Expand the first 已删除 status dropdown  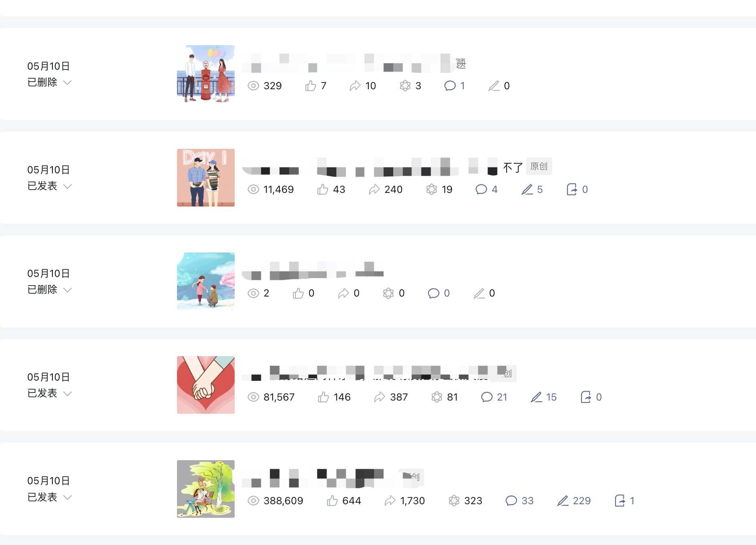68,82
